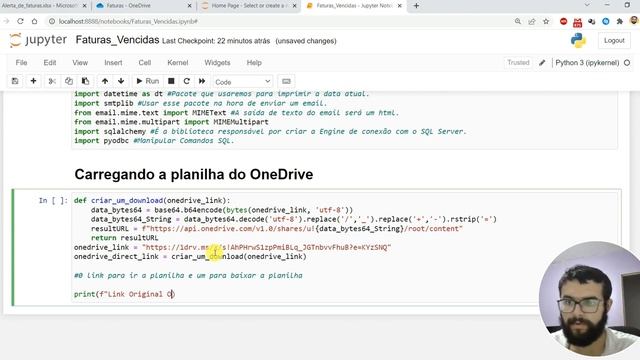The height and width of the screenshot is (360, 640).
Task: Copy selected cells icon
Action: (69, 81)
